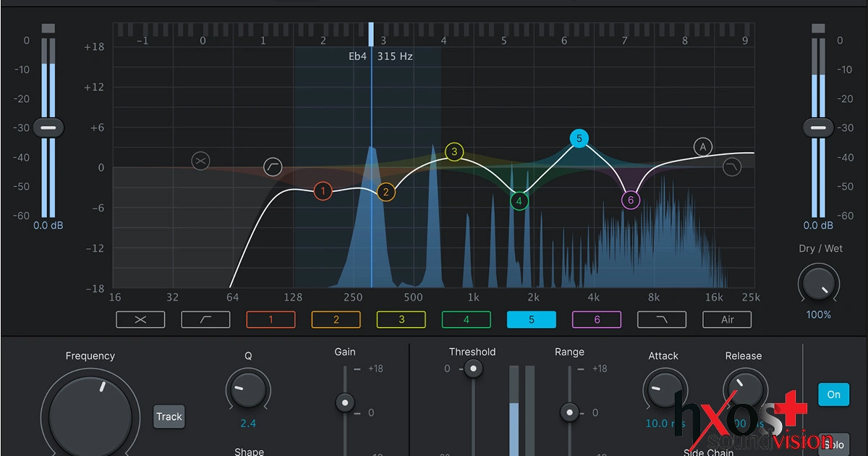The height and width of the screenshot is (456, 868).
Task: Click the input gain fader handle
Action: pyautogui.click(x=48, y=127)
